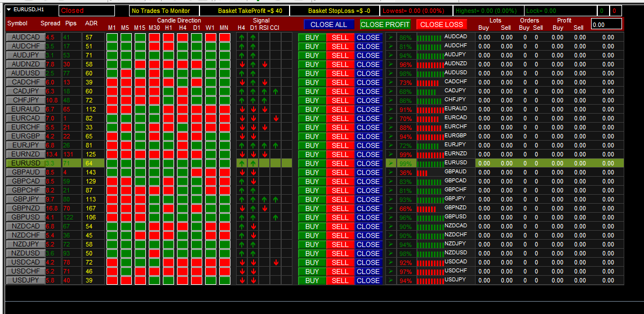The height and width of the screenshot is (314, 644).
Task: Click the green arrow icon in EURAUD row
Action: 390,110
